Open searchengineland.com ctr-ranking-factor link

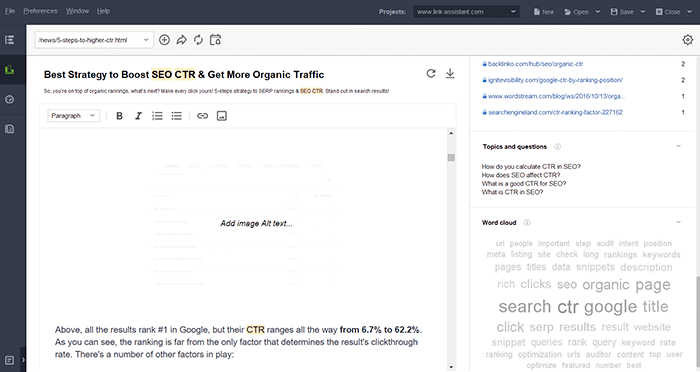click(x=555, y=112)
